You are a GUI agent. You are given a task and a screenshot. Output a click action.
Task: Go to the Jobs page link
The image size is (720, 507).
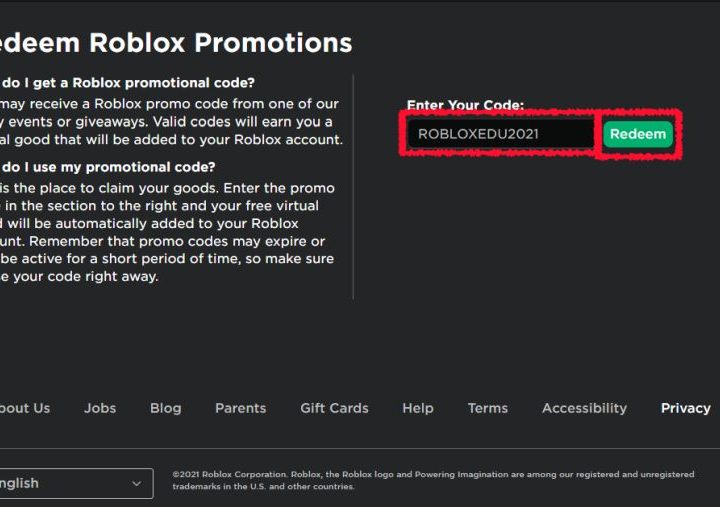pos(100,408)
